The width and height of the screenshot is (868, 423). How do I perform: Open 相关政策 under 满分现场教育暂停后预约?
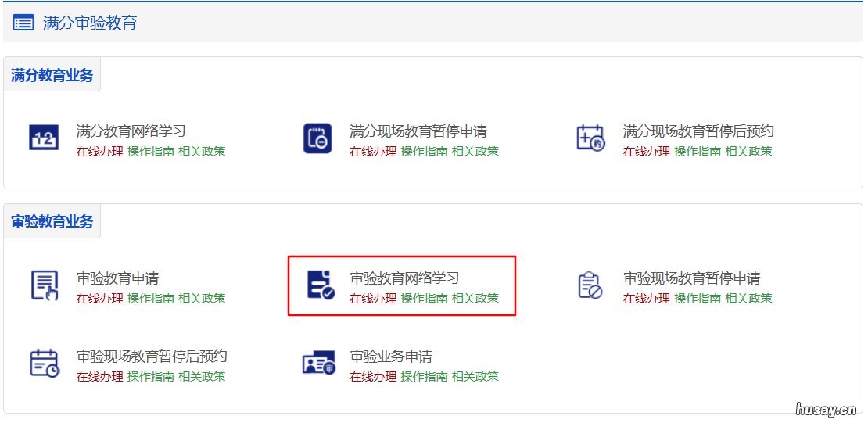[x=748, y=152]
